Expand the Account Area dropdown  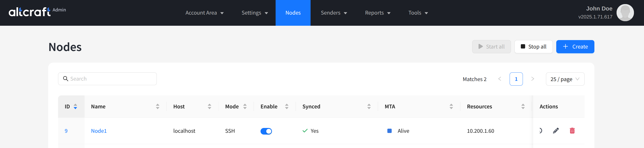(x=204, y=13)
